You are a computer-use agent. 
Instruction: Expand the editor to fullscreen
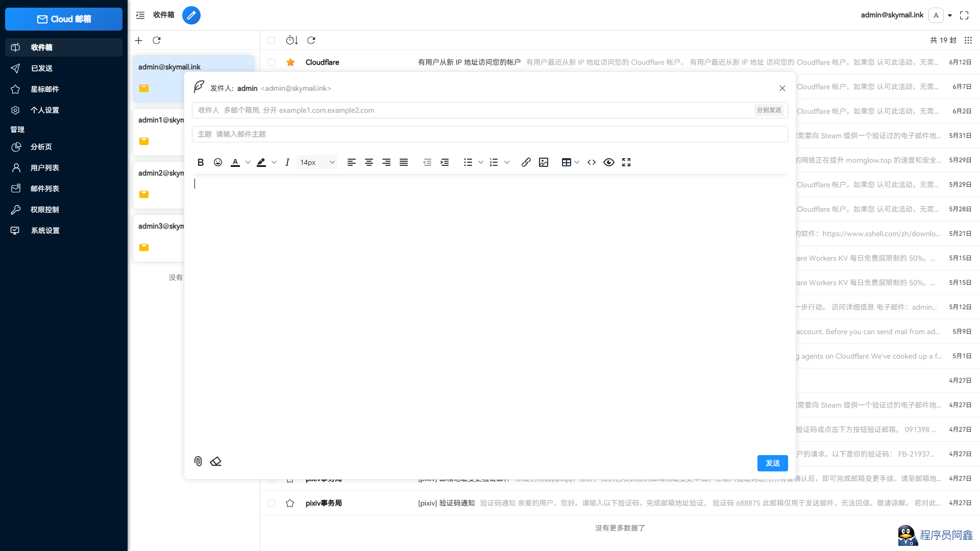(626, 162)
